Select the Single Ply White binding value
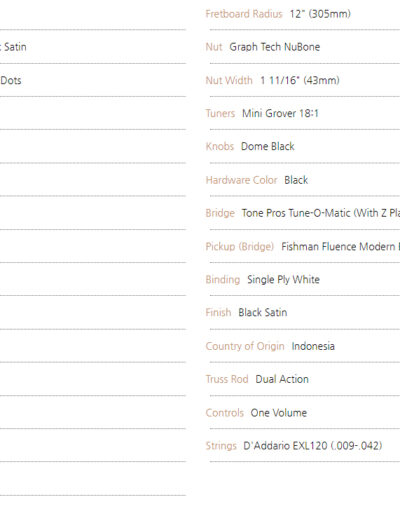Image resolution: width=400 pixels, height=516 pixels. coord(283,280)
